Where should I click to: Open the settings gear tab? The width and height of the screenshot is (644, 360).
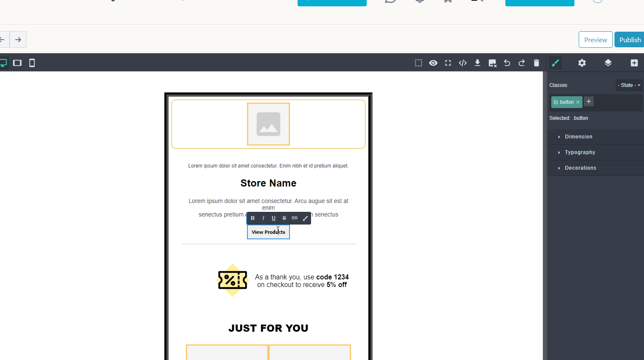click(x=582, y=63)
